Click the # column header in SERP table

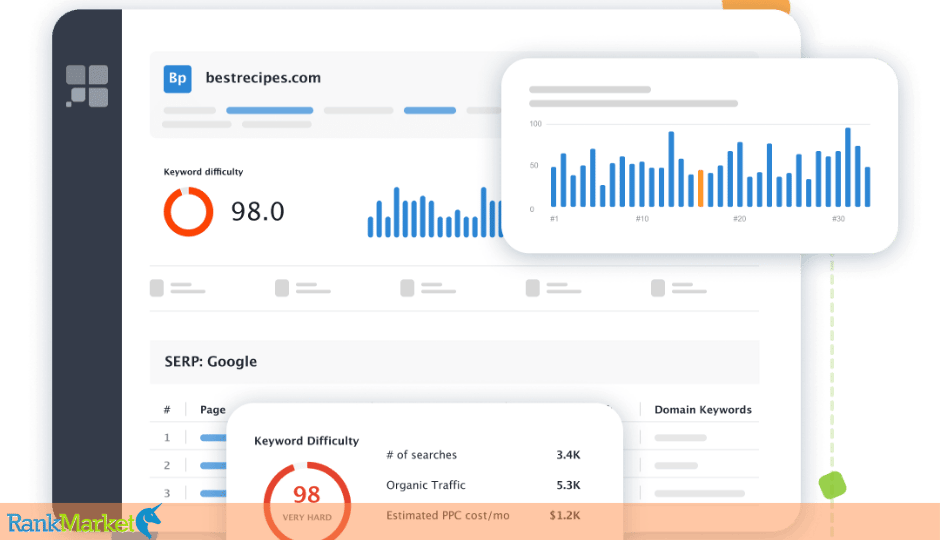(x=167, y=410)
